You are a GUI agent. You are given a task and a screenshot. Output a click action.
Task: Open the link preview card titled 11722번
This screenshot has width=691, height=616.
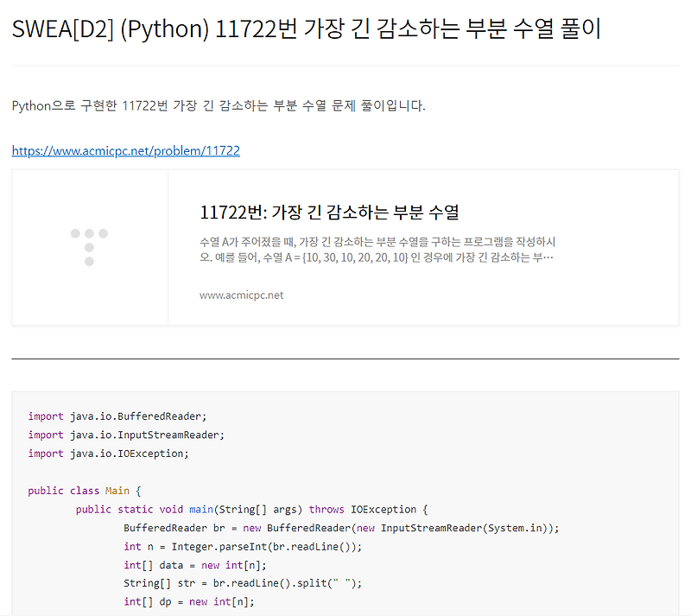click(x=345, y=247)
